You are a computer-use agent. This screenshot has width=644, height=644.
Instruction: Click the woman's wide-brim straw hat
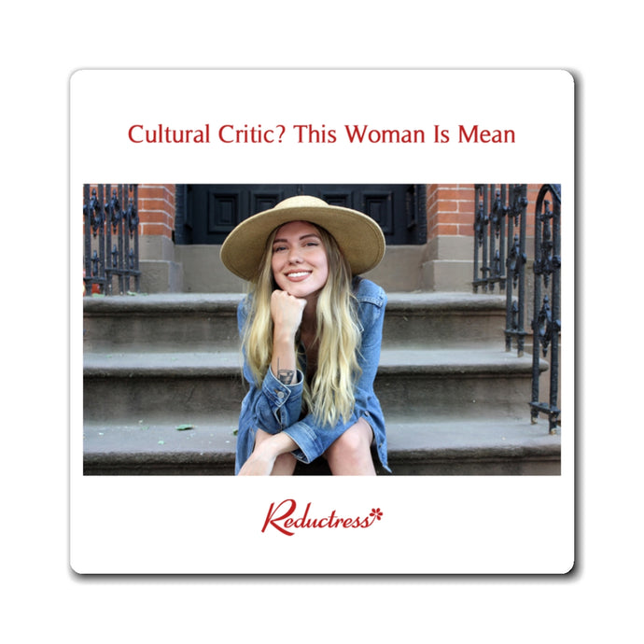[302, 236]
